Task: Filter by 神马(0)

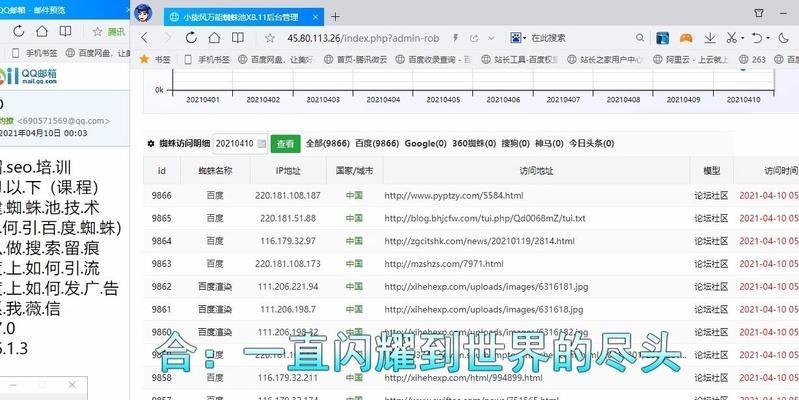Action: tap(549, 144)
